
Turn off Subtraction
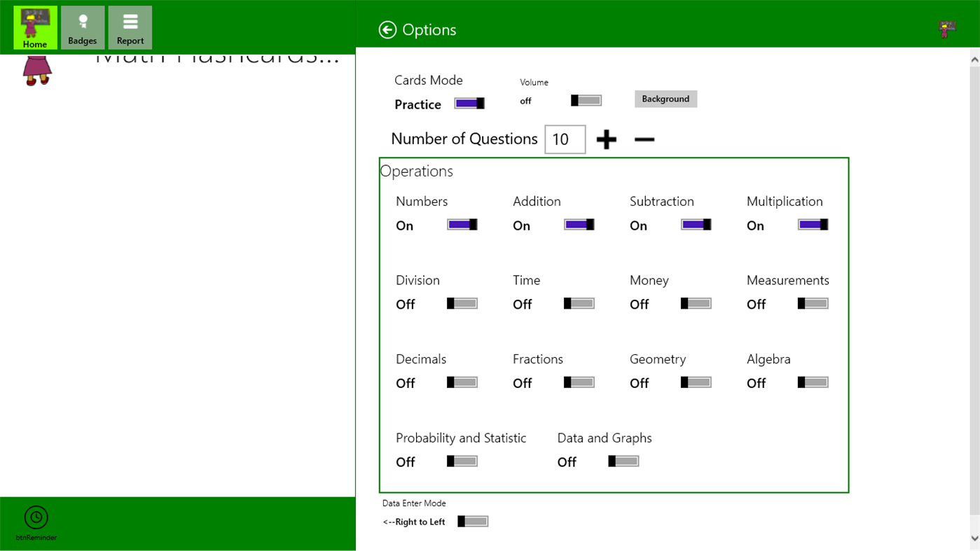click(x=696, y=224)
